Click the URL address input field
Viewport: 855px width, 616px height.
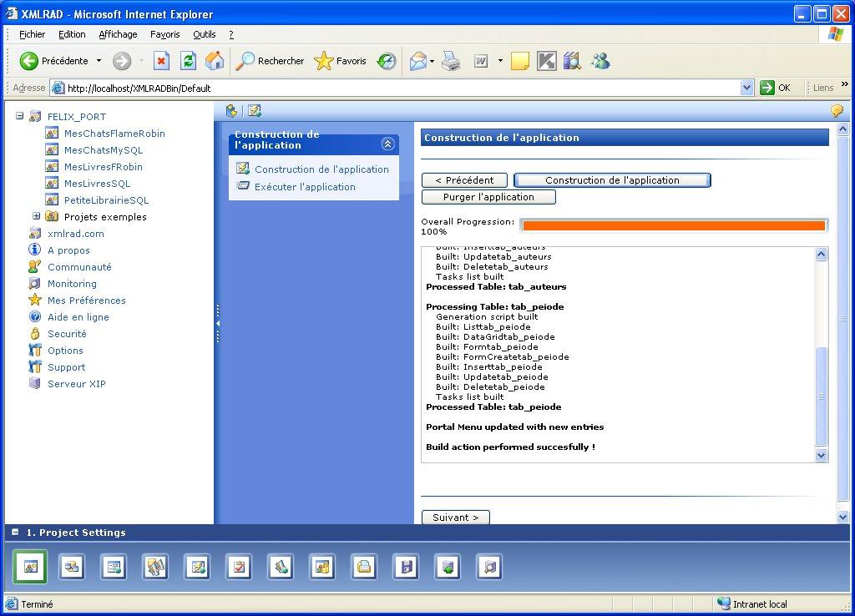click(x=401, y=88)
